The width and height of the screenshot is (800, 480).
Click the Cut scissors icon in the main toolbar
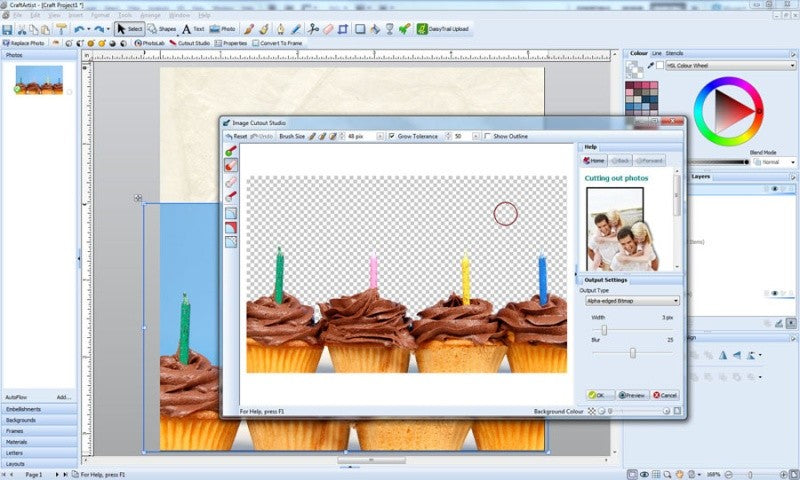click(21, 30)
